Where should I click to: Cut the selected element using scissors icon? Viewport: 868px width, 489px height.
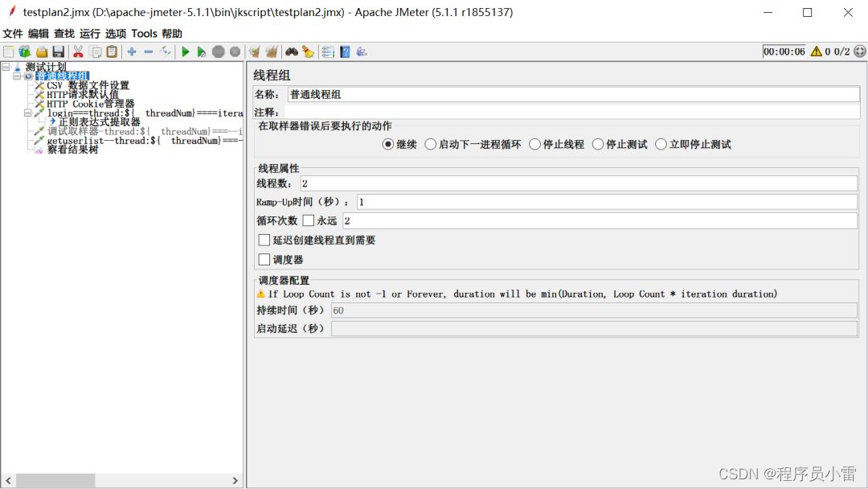click(x=78, y=51)
